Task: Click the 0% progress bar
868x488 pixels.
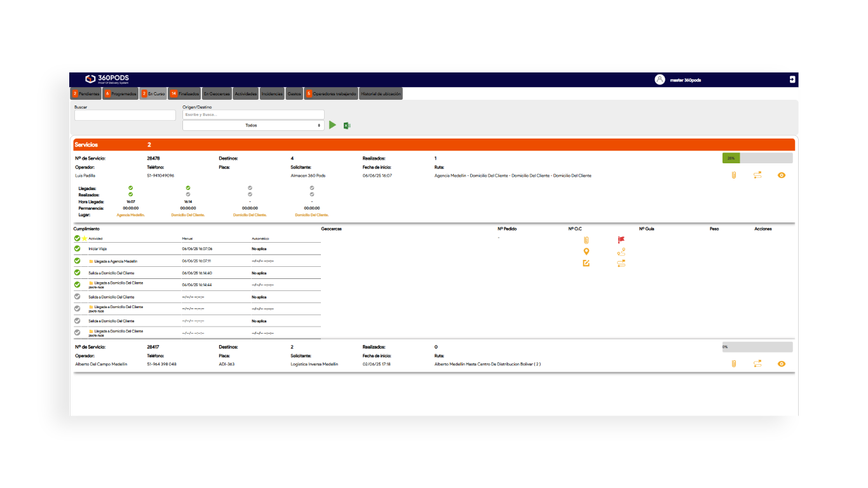Action: (757, 347)
